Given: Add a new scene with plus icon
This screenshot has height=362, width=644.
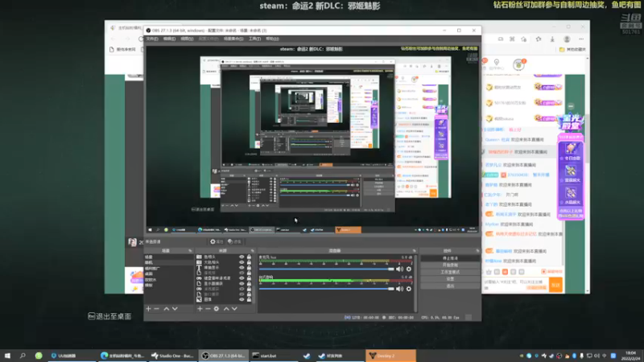Looking at the screenshot, I should (148, 309).
